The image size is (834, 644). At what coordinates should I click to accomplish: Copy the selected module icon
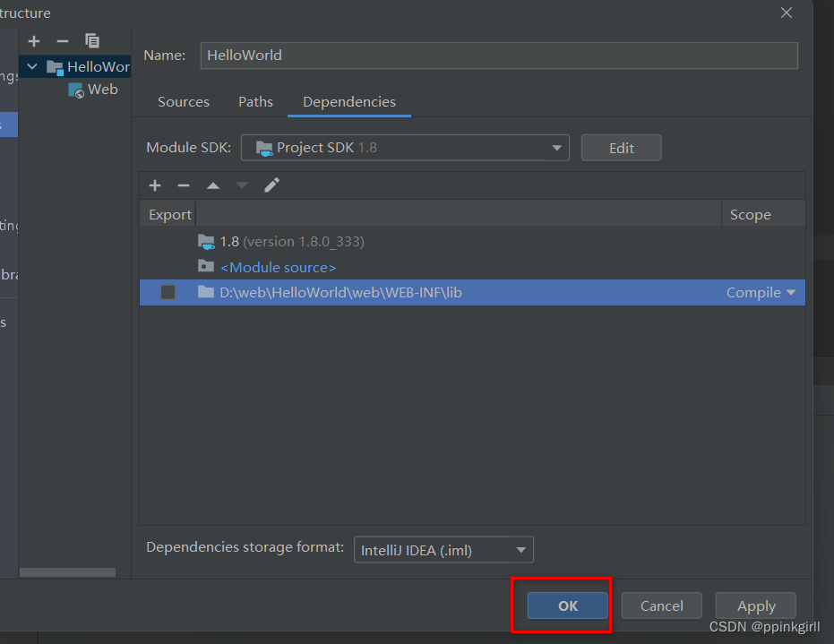click(x=92, y=41)
